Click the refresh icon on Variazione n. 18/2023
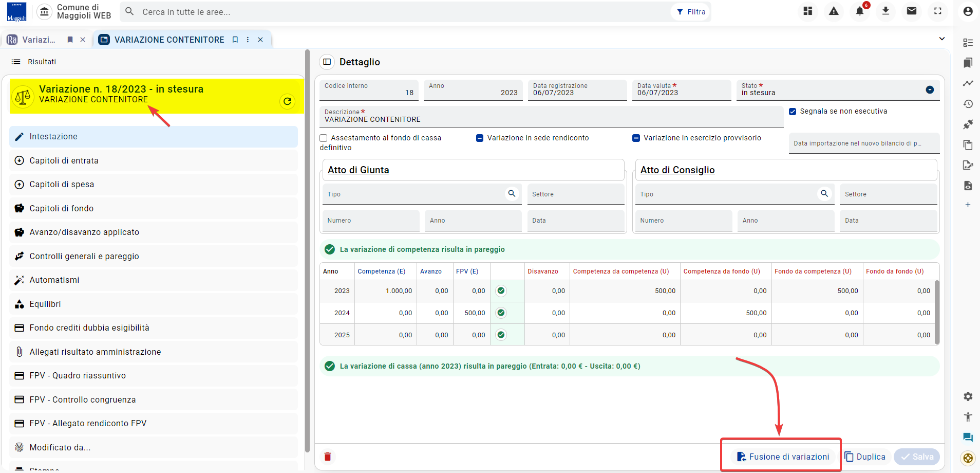 (x=288, y=101)
